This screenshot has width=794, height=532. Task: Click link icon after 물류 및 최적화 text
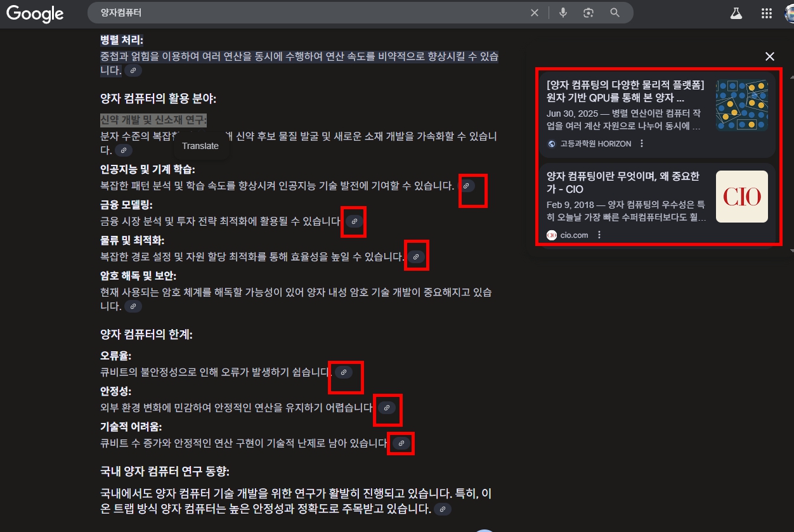pos(416,257)
